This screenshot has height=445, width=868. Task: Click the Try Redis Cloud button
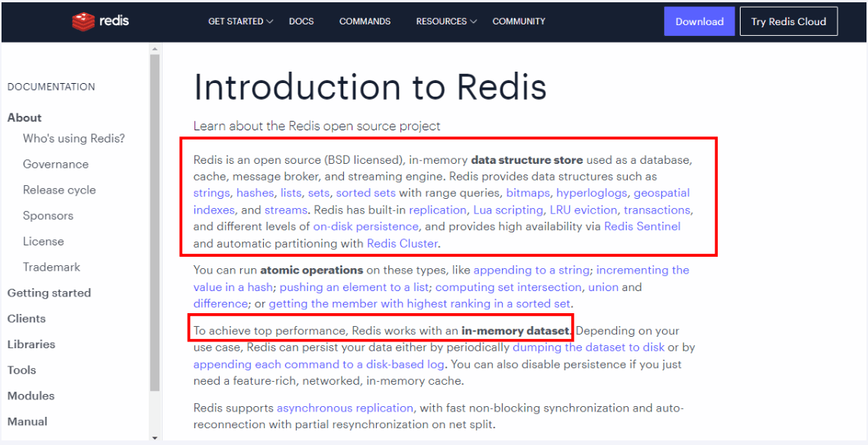(x=788, y=21)
